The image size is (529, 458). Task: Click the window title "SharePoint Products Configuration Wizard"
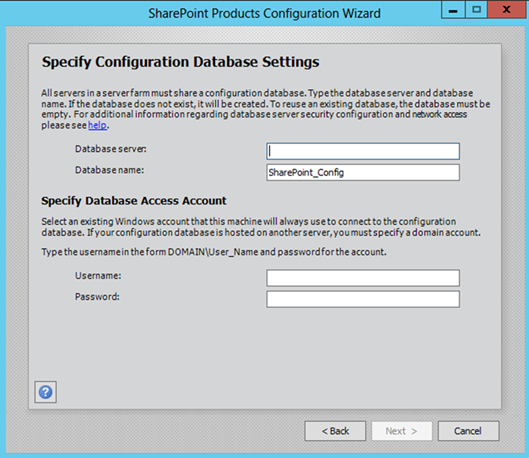[264, 13]
